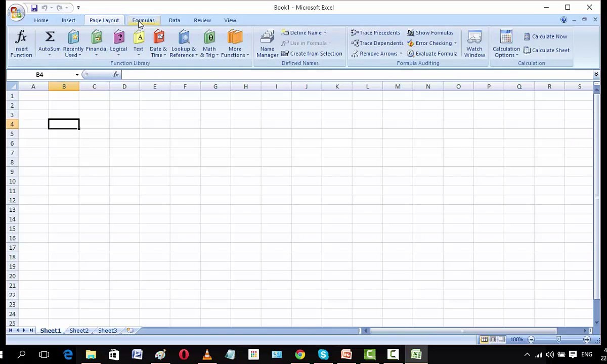Click Create from Selection
Image resolution: width=607 pixels, height=364 pixels.
point(312,54)
